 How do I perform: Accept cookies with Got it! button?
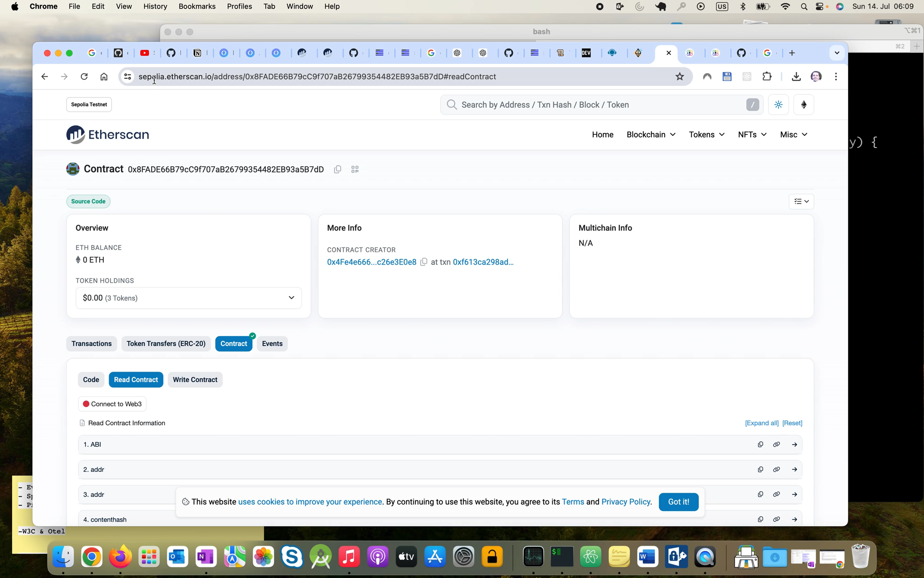[679, 502]
